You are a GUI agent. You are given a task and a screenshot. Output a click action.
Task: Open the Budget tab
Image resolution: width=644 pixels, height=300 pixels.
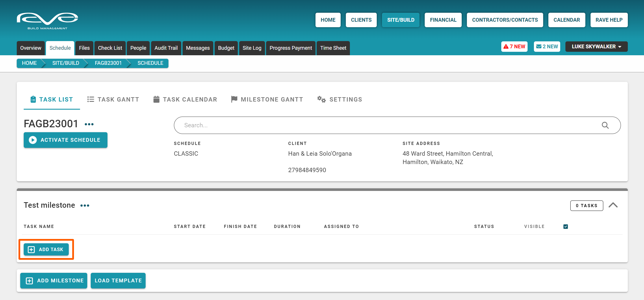(x=226, y=48)
